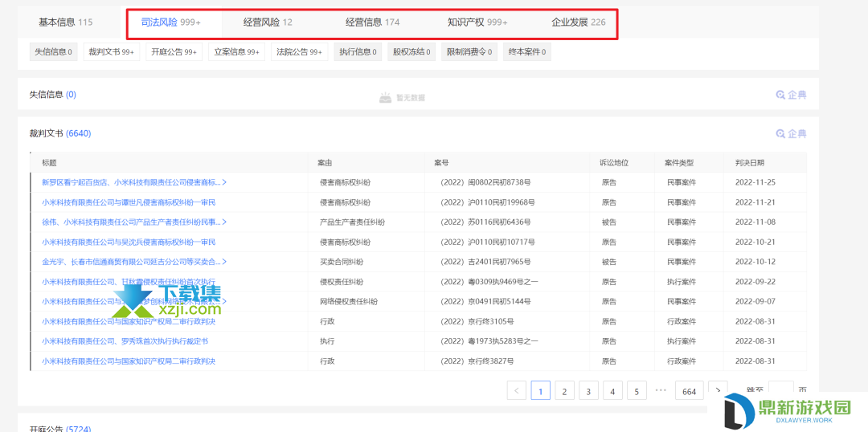
Task: Open 罗秀珠首次执行执行裁定书 link
Action: [x=125, y=341]
